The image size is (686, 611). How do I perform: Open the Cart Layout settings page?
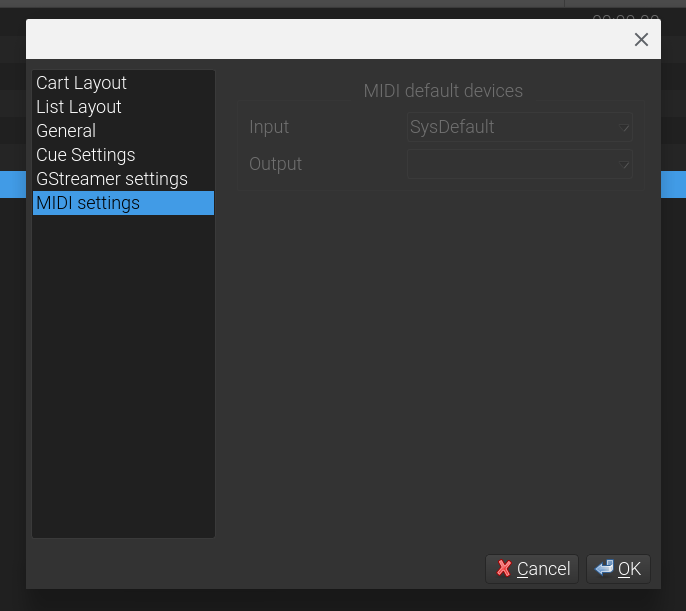pyautogui.click(x=123, y=83)
